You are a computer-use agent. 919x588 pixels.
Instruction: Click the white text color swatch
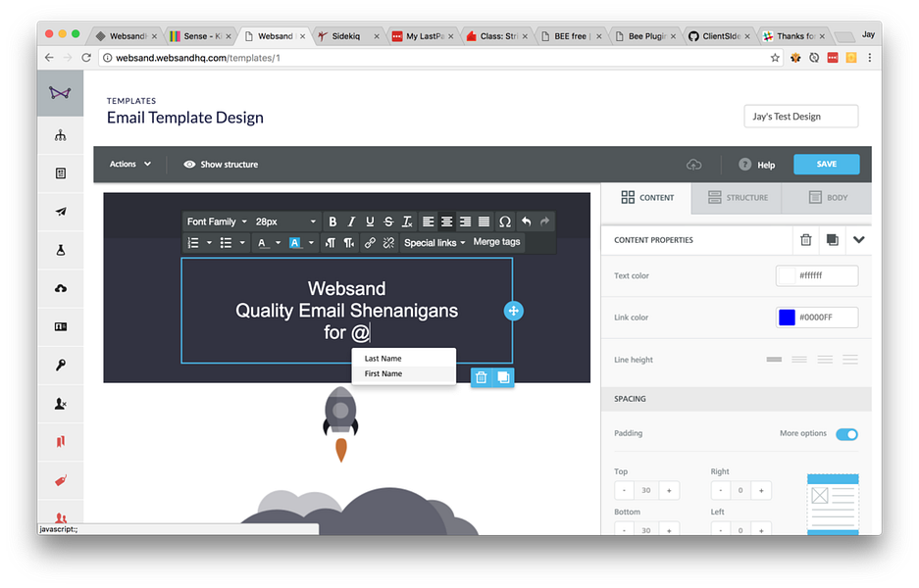(x=787, y=275)
